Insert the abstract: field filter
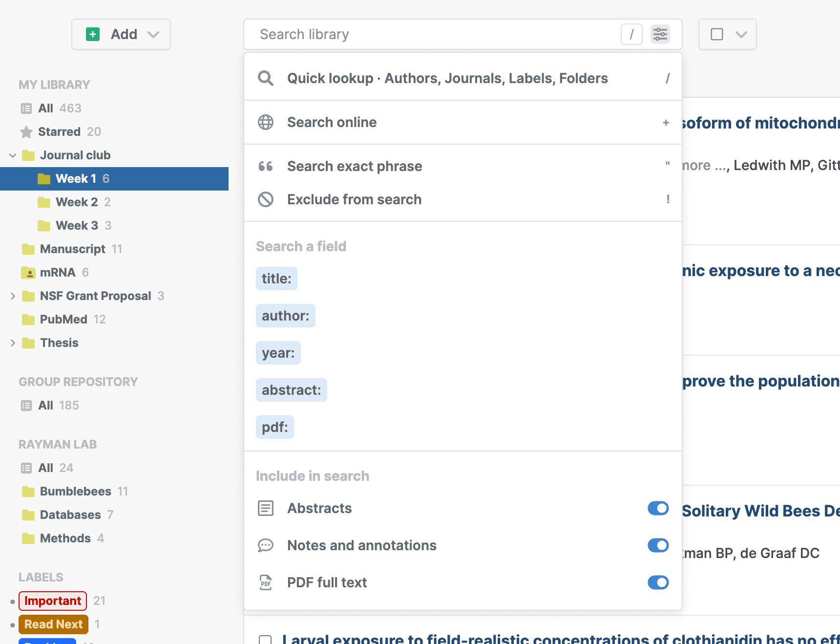Viewport: 840px width, 644px height. click(x=291, y=390)
